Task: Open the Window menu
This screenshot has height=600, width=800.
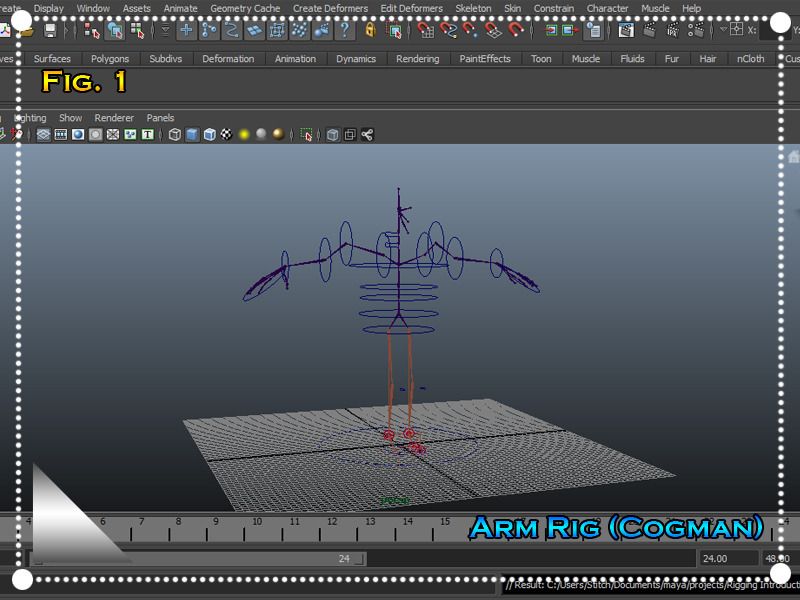Action: pyautogui.click(x=93, y=8)
